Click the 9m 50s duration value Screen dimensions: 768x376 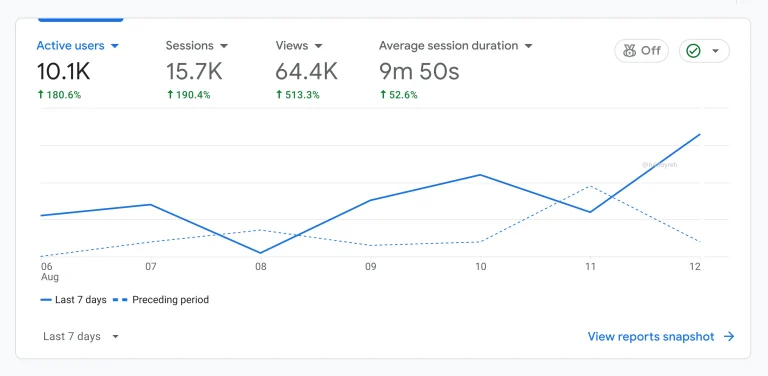tap(419, 71)
